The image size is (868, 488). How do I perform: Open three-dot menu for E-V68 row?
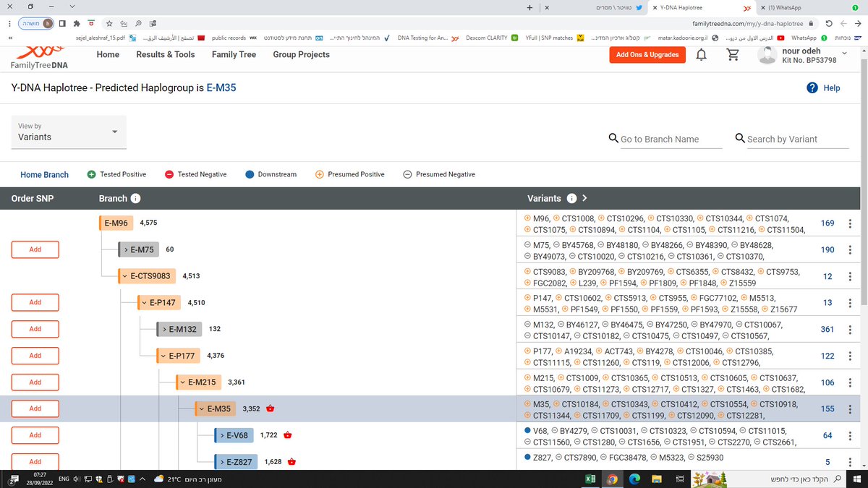click(849, 435)
